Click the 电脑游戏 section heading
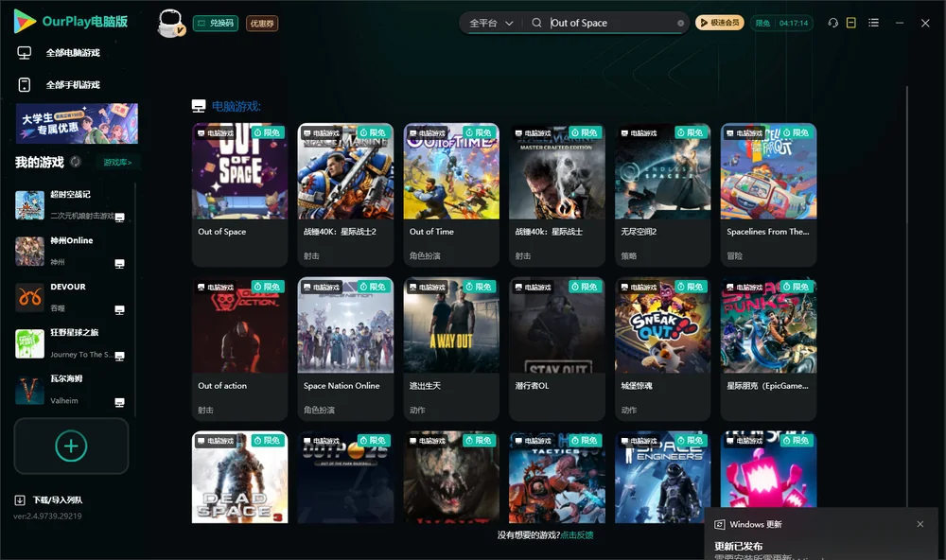The height and width of the screenshot is (560, 946). point(236,107)
